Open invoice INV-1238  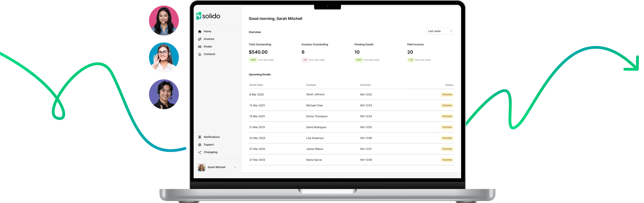(366, 160)
